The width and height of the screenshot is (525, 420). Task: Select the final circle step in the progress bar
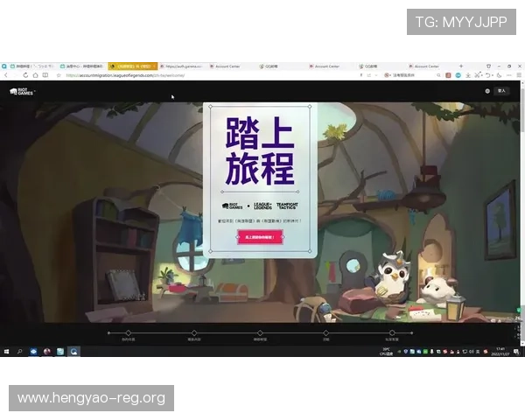click(392, 332)
